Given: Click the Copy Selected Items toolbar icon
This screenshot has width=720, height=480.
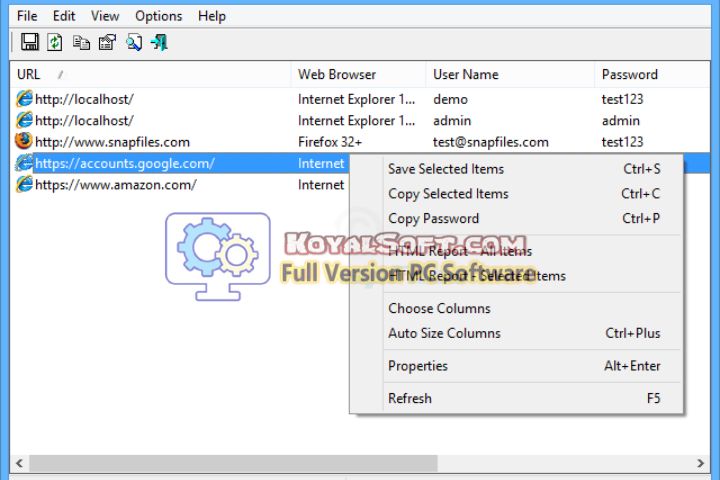Looking at the screenshot, I should [x=81, y=43].
